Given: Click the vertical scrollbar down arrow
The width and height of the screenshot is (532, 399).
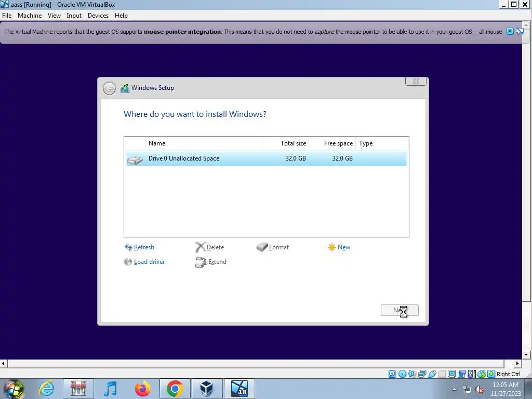Looking at the screenshot, I should (526, 355).
